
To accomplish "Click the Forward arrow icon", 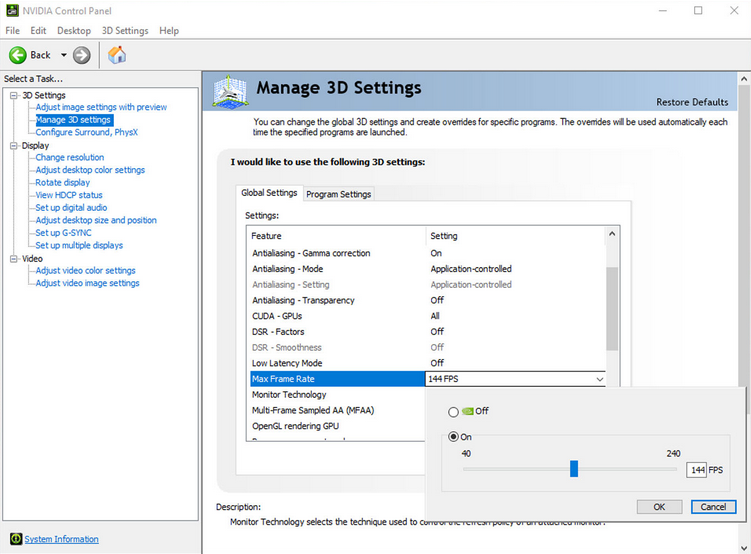I will coord(82,55).
